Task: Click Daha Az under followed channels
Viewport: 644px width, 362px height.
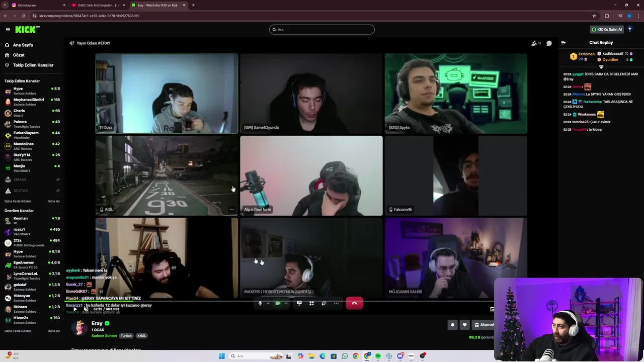Action: [x=53, y=201]
